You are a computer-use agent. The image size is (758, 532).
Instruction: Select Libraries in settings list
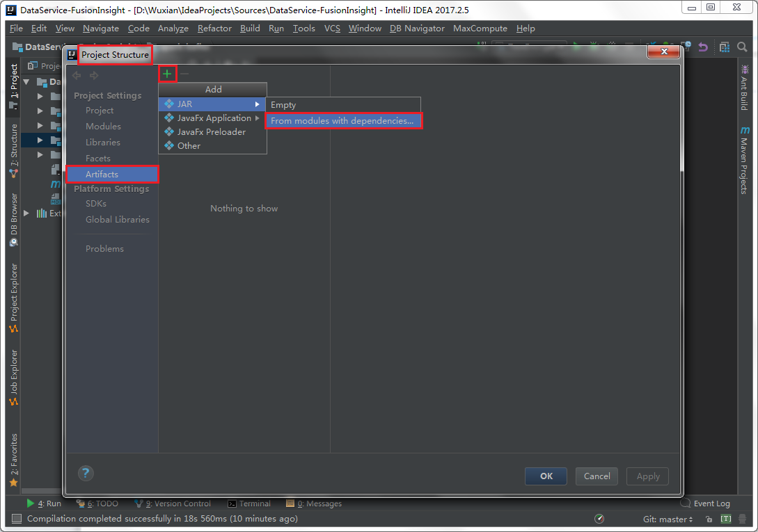103,142
